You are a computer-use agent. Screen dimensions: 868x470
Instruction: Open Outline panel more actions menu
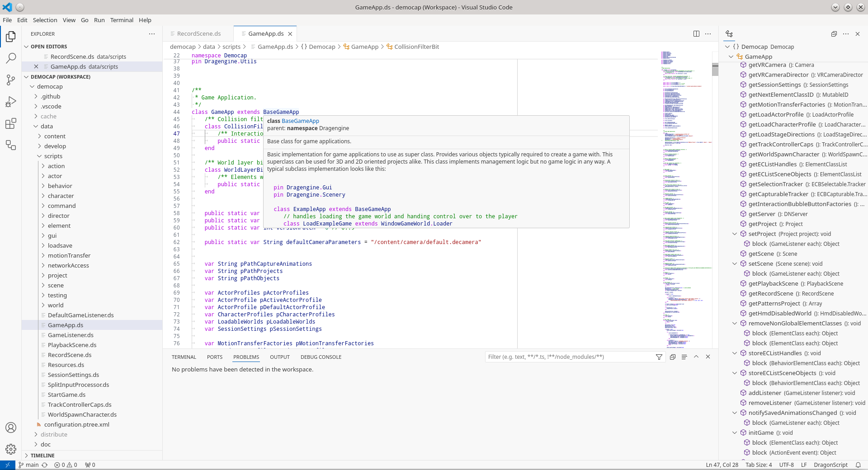pyautogui.click(x=846, y=34)
